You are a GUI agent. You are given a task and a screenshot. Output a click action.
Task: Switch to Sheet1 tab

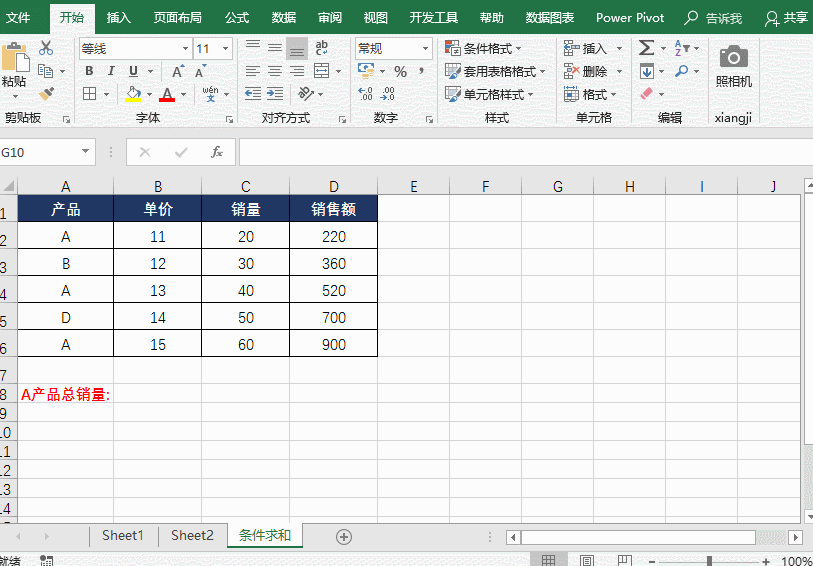pyautogui.click(x=123, y=535)
